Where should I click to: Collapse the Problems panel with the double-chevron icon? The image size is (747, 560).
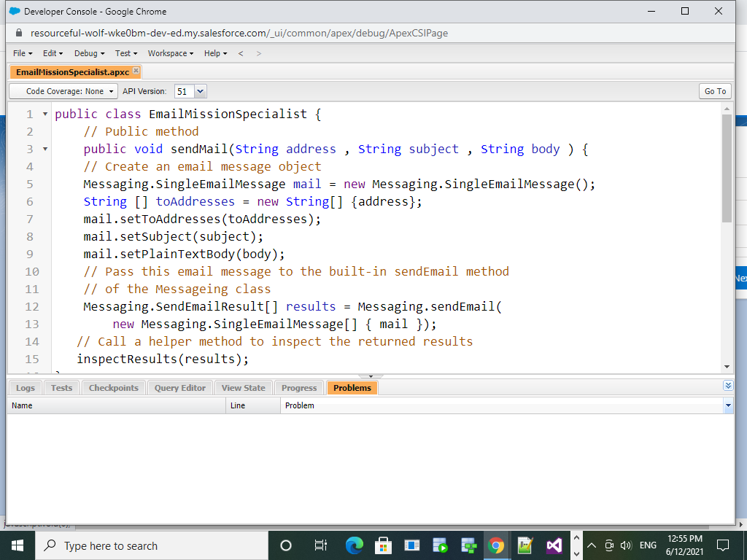pyautogui.click(x=728, y=386)
